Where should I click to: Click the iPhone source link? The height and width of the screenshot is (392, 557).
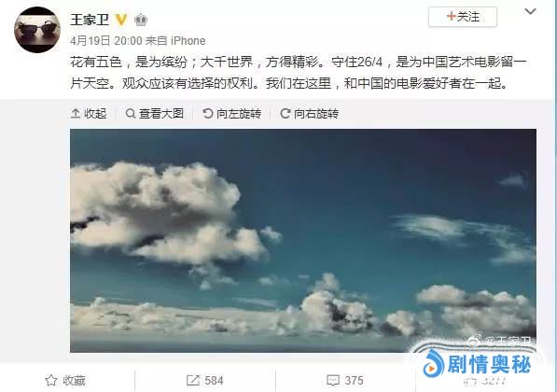click(188, 41)
